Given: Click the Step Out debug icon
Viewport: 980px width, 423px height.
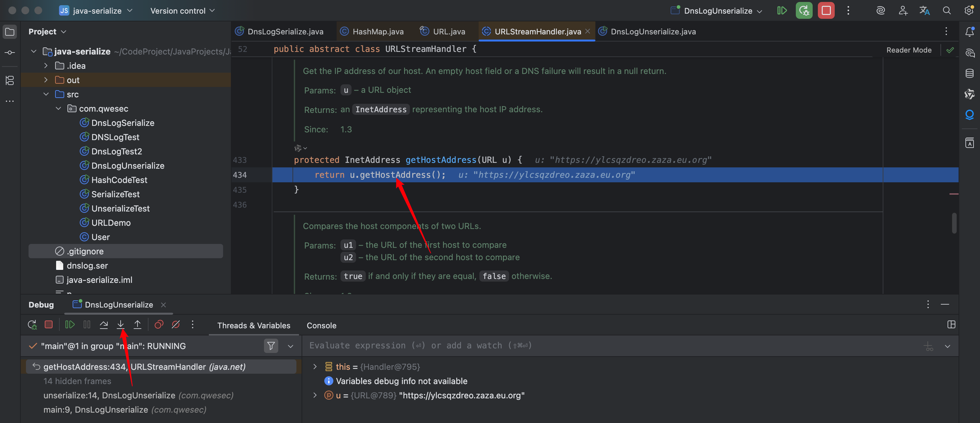Looking at the screenshot, I should coord(137,324).
